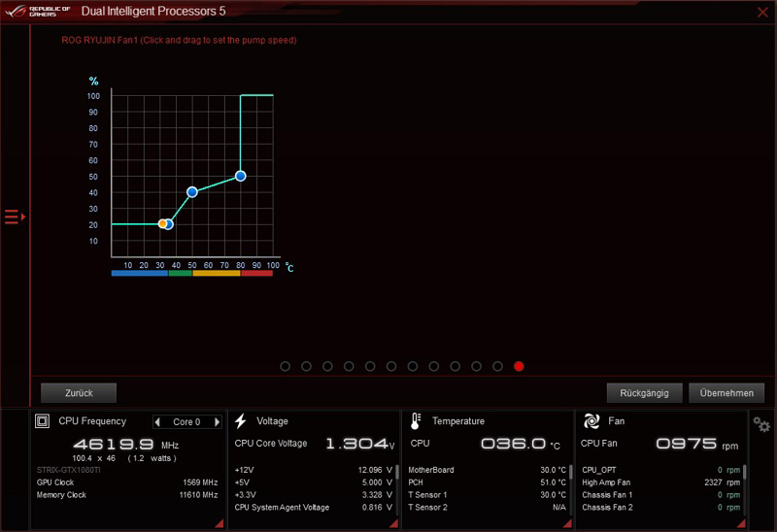Click the +5V voltage row

[x=313, y=482]
